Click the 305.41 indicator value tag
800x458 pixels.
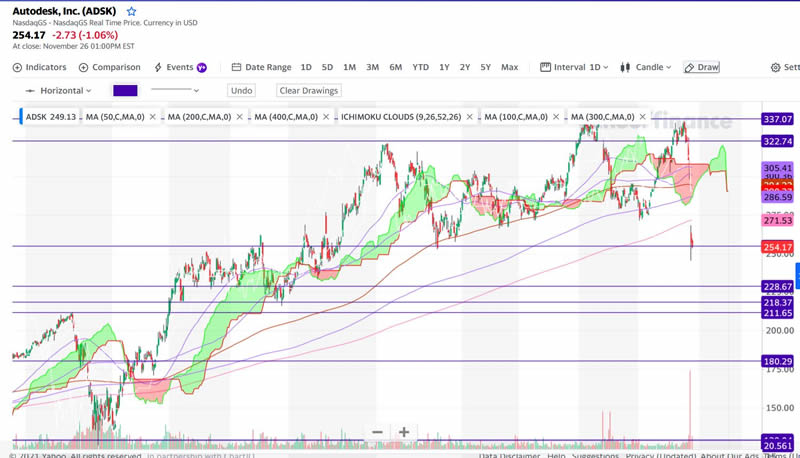click(x=778, y=168)
